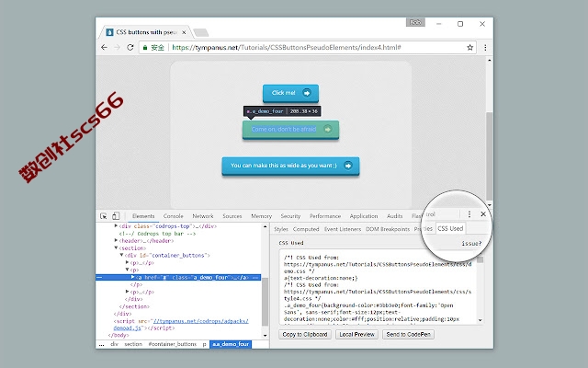588x368 pixels.
Task: Click arrow icon on the wide button
Action: point(348,166)
